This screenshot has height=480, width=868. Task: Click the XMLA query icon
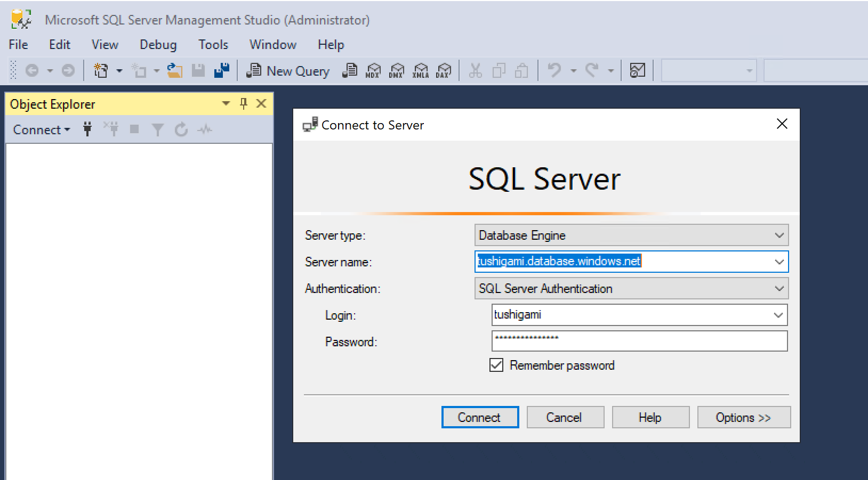pos(420,70)
